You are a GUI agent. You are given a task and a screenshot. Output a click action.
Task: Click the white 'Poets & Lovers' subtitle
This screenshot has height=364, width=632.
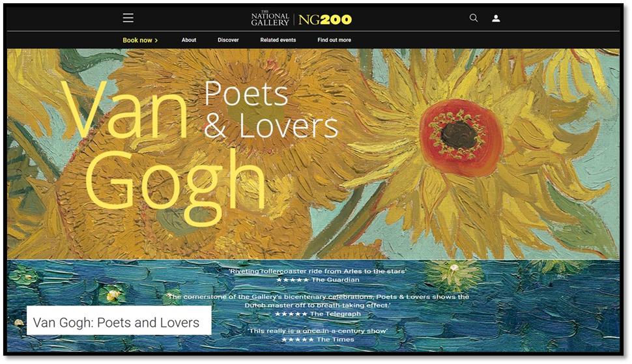(x=270, y=111)
